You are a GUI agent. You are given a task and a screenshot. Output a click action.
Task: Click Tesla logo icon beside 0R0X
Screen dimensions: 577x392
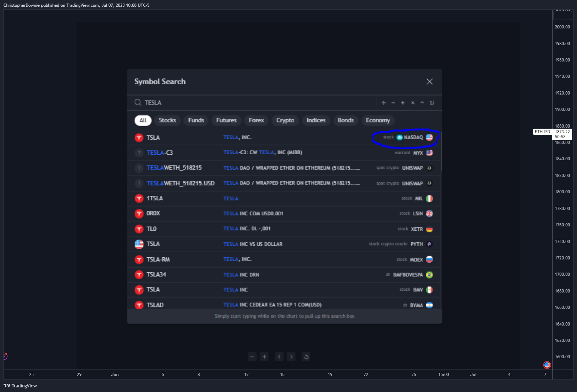[139, 214]
